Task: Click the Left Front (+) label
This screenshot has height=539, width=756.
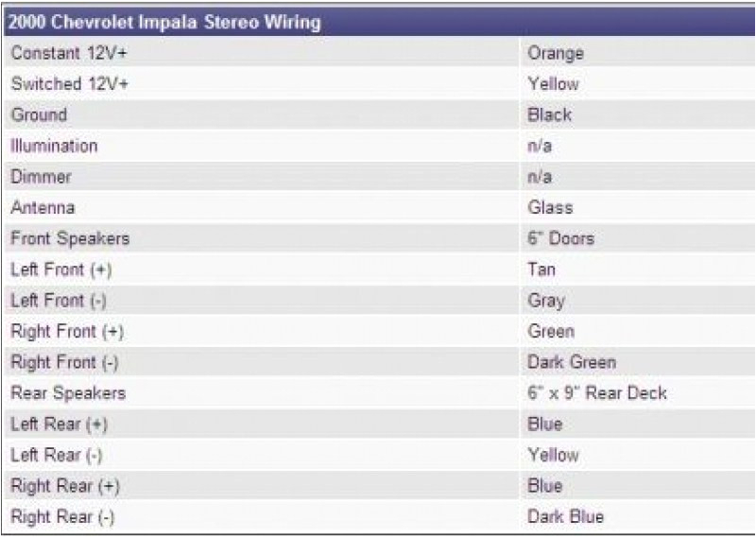Action: click(x=60, y=269)
